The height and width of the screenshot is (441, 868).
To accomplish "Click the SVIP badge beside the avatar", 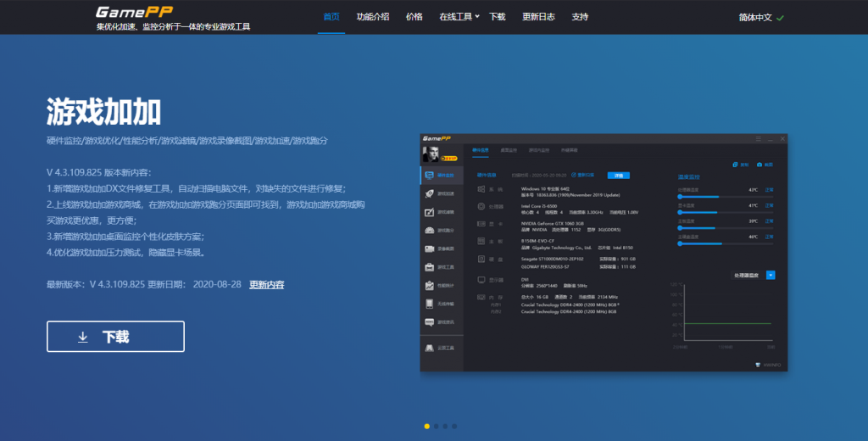I will pos(449,159).
